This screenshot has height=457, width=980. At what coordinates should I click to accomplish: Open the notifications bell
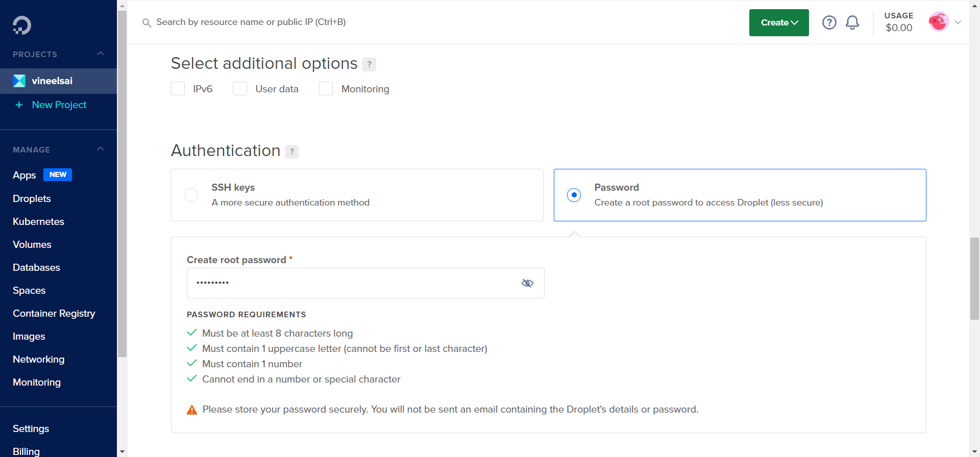tap(852, 22)
